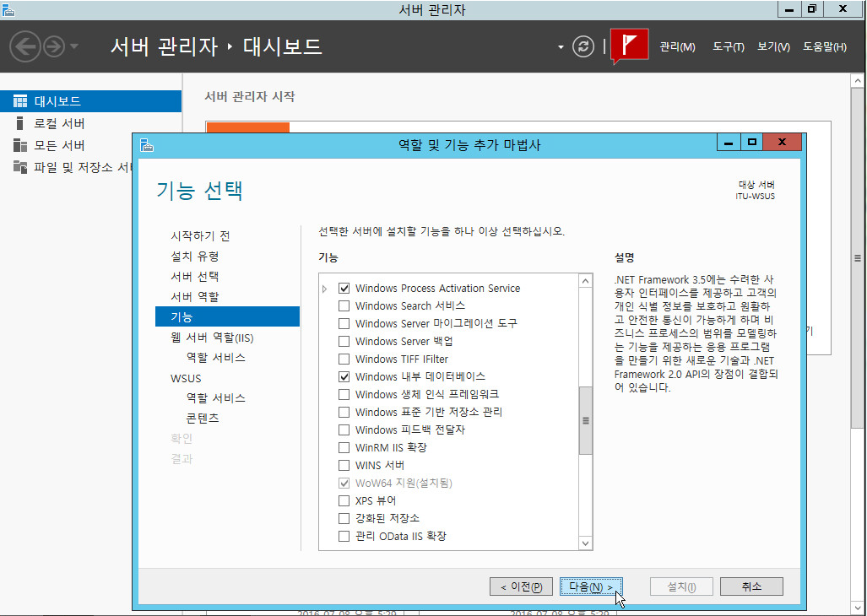Screen dimensions: 867x616
Task: Toggle the XPS 뷰어 checkbox
Action: 344,501
